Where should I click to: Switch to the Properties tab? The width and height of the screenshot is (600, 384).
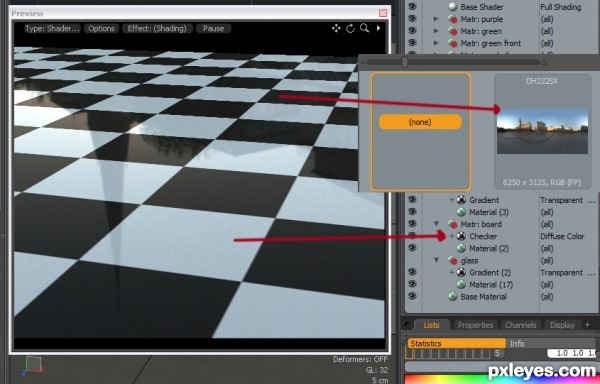(x=475, y=325)
